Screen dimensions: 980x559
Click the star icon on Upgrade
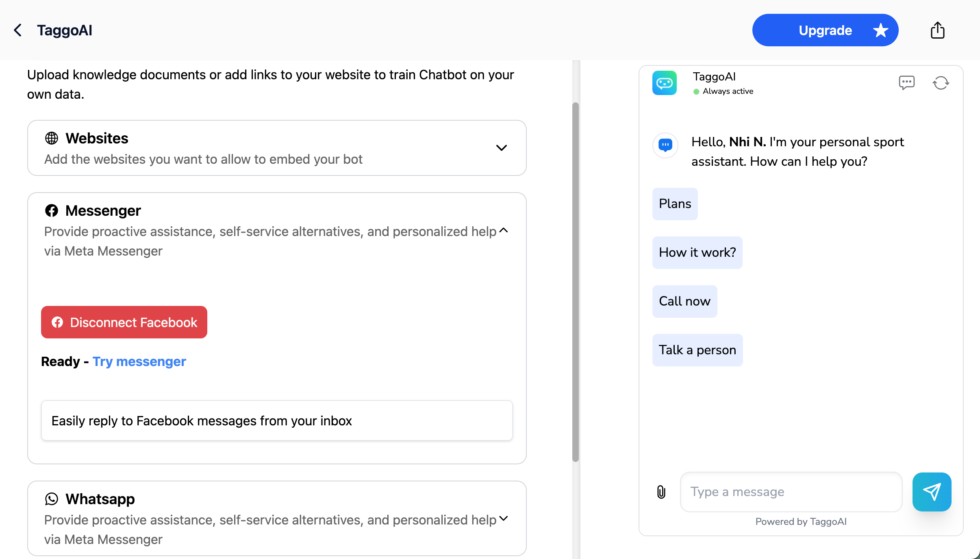[880, 30]
